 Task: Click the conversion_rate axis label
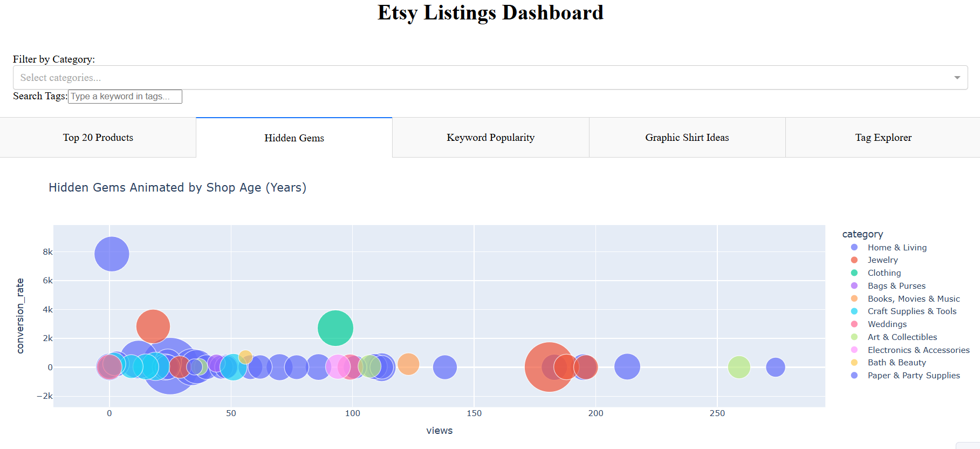click(20, 316)
